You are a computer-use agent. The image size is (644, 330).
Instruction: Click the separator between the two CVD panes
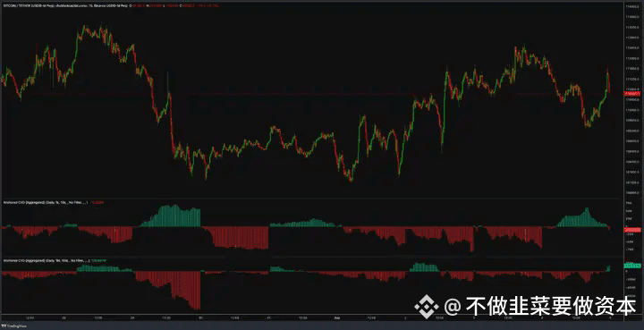click(312, 257)
